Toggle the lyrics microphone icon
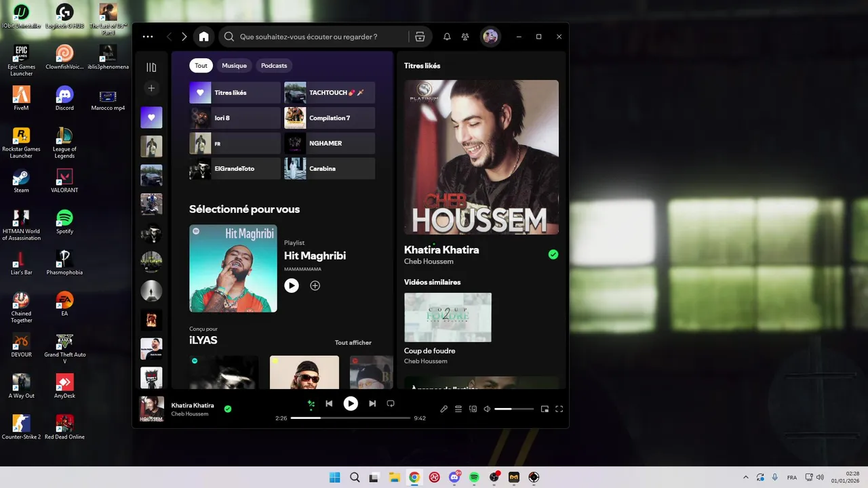Image resolution: width=868 pixels, height=488 pixels. pyautogui.click(x=444, y=409)
